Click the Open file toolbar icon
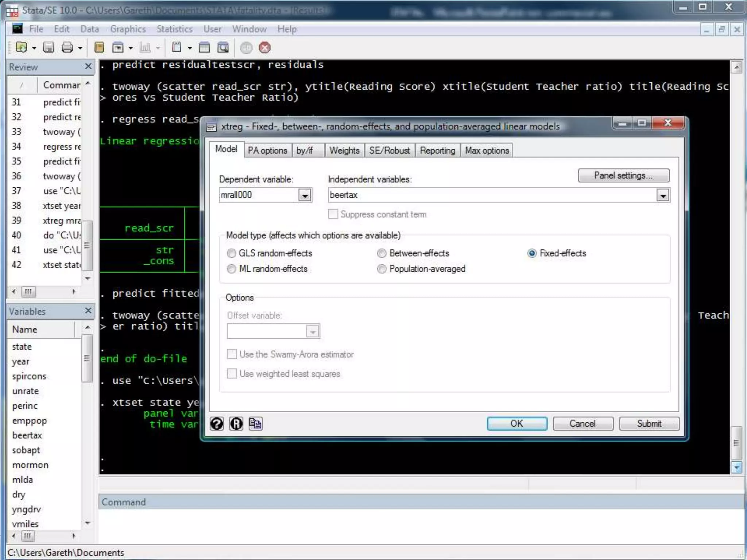Screen dimensions: 747x560 [x=21, y=47]
